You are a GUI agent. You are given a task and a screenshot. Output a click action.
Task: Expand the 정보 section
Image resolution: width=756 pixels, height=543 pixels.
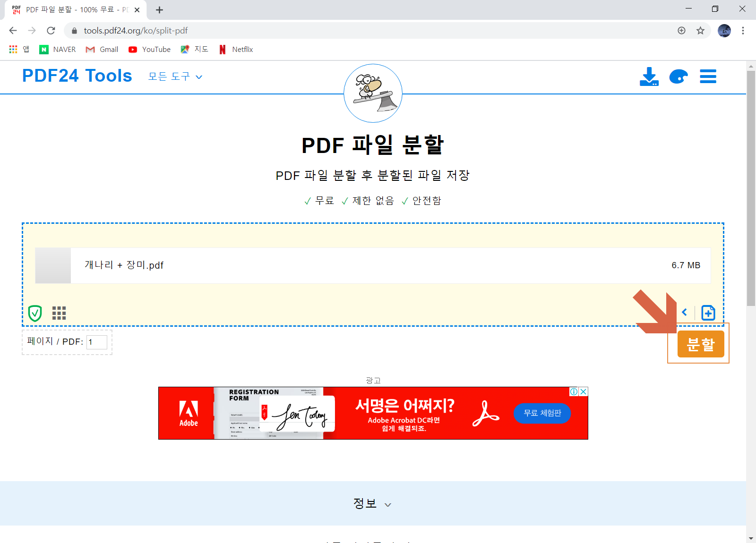(373, 503)
